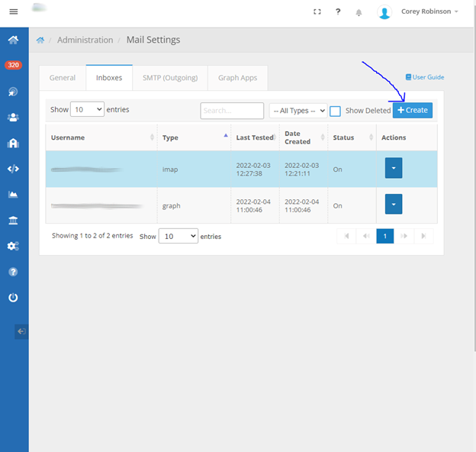Expand the Actions dropdown for the imap inbox

tap(394, 169)
